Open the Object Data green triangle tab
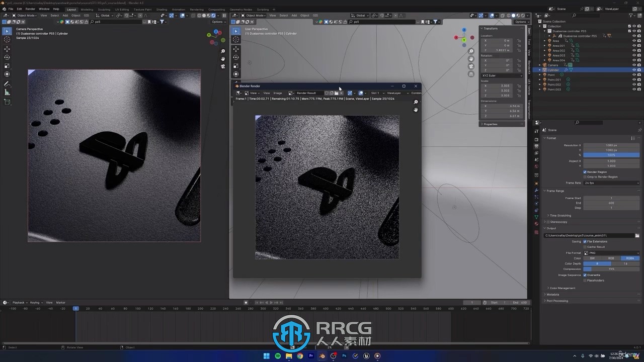This screenshot has width=644, height=362. pos(536,217)
